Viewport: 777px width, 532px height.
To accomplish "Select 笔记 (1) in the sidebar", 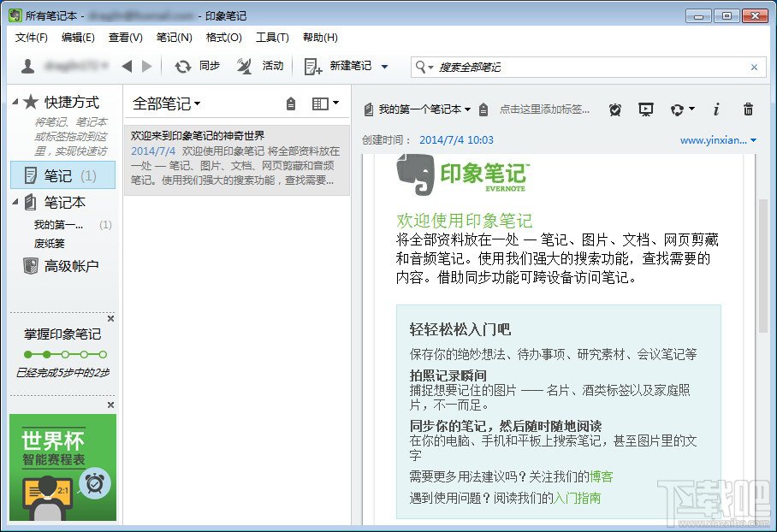I will (63, 175).
